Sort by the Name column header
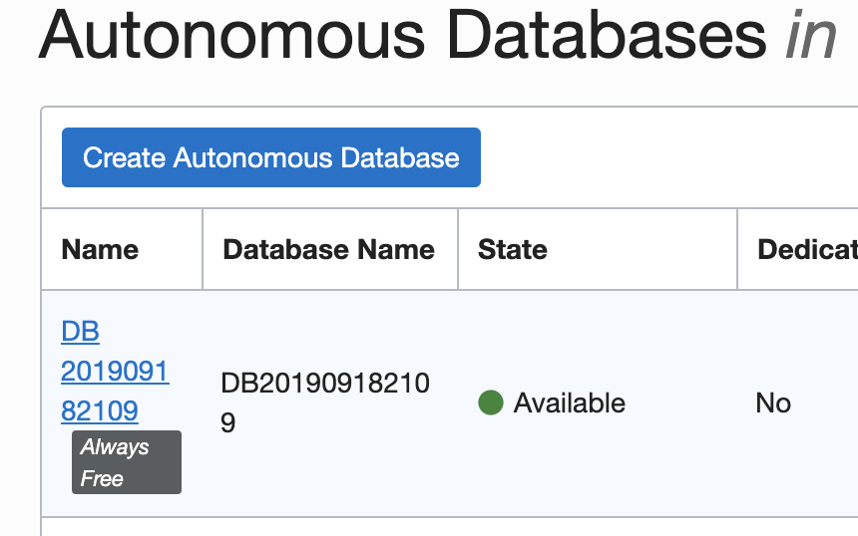Image resolution: width=858 pixels, height=536 pixels. click(x=100, y=249)
